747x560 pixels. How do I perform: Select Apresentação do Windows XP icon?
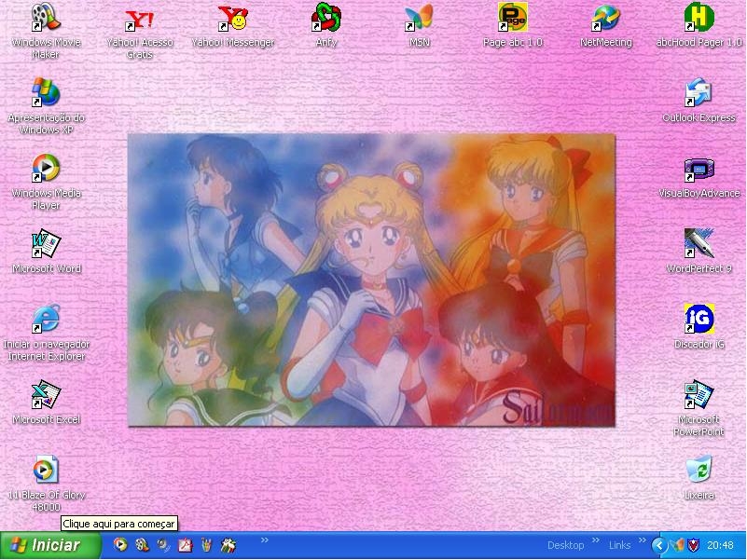(x=46, y=92)
